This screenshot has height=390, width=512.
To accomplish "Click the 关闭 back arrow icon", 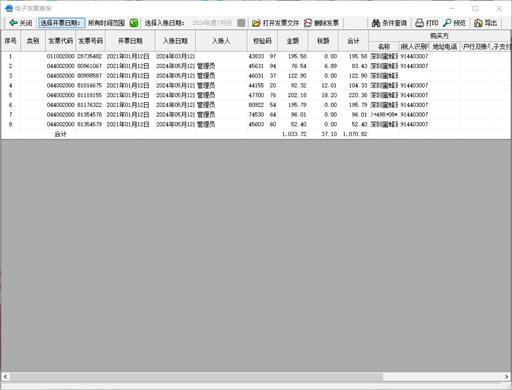I will tap(13, 23).
